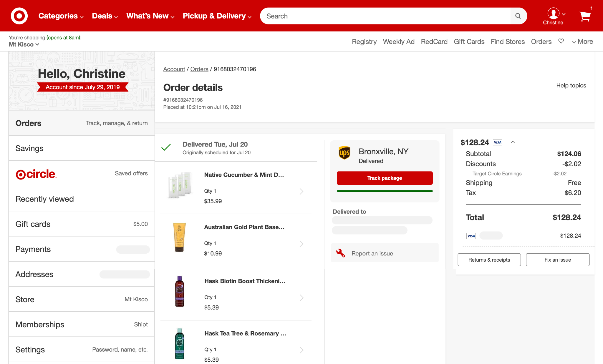Click the Account breadcrumb link
Viewport: 603px width, 364px height.
(174, 69)
